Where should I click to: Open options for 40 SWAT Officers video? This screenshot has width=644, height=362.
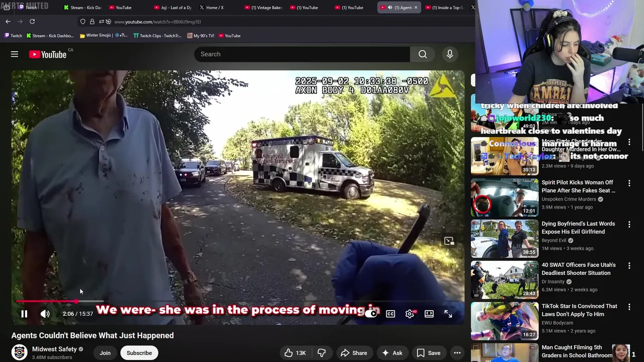tap(629, 266)
